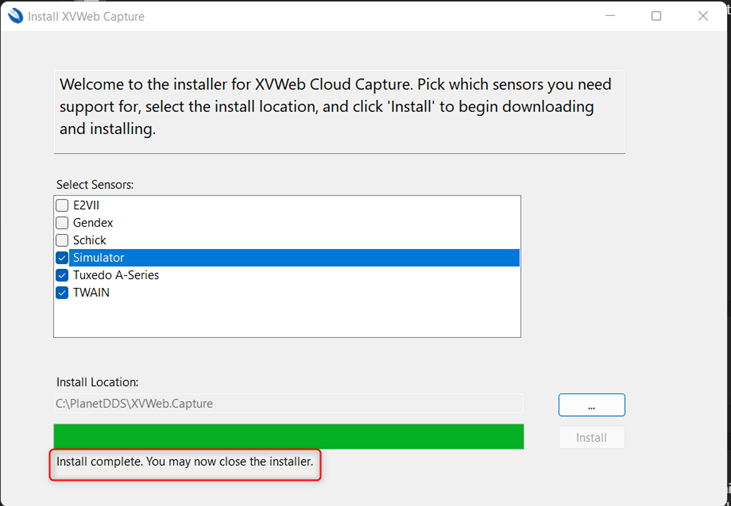Click the "Install complete" status message
Screen dimensions: 731x506
coord(185,462)
